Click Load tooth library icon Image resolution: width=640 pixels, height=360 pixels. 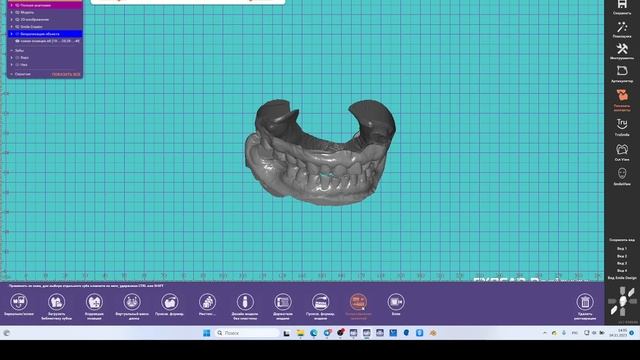pyautogui.click(x=56, y=302)
